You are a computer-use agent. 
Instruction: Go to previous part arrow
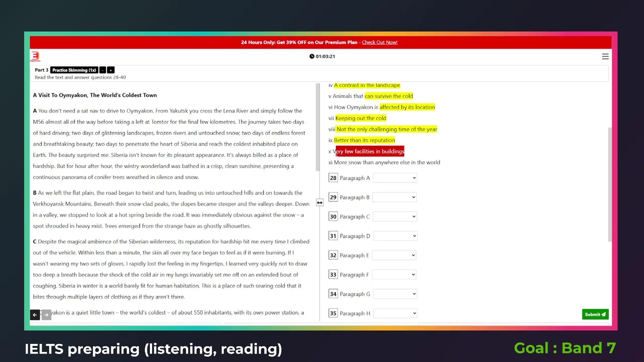click(x=35, y=315)
